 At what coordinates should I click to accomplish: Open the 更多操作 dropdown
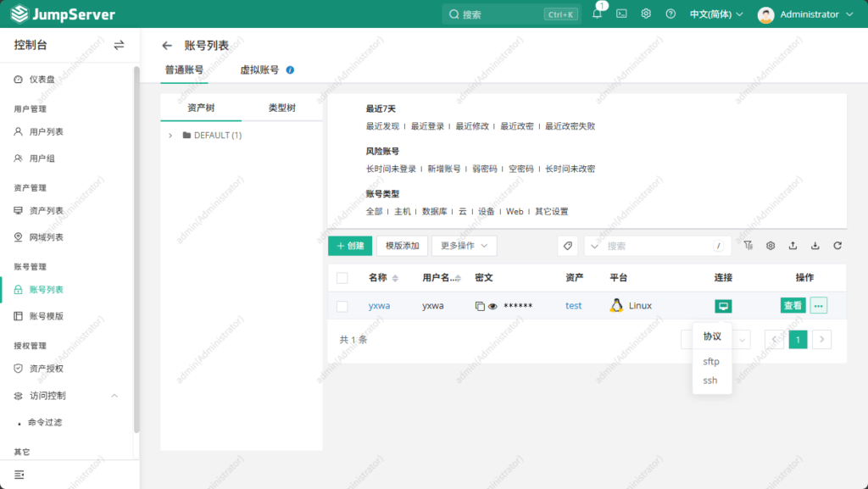tap(464, 246)
